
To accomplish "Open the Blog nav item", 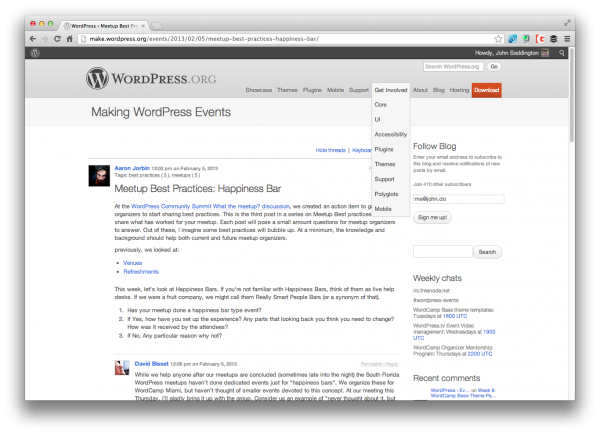I will coord(439,90).
